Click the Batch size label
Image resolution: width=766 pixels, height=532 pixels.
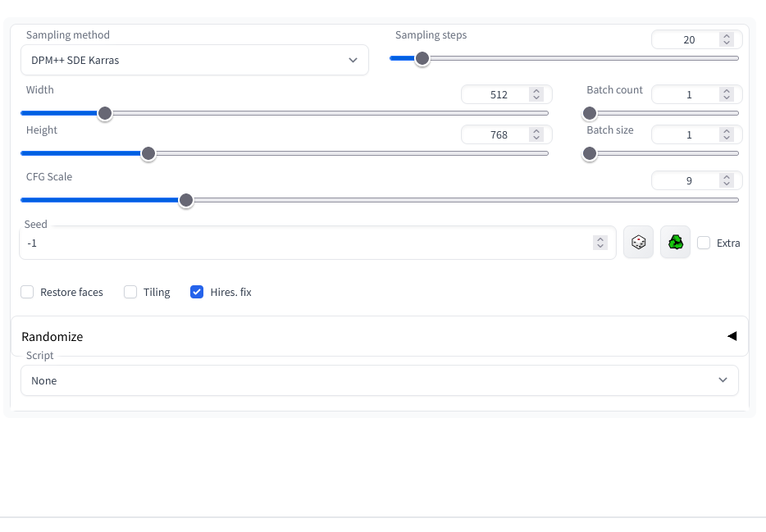coord(609,130)
